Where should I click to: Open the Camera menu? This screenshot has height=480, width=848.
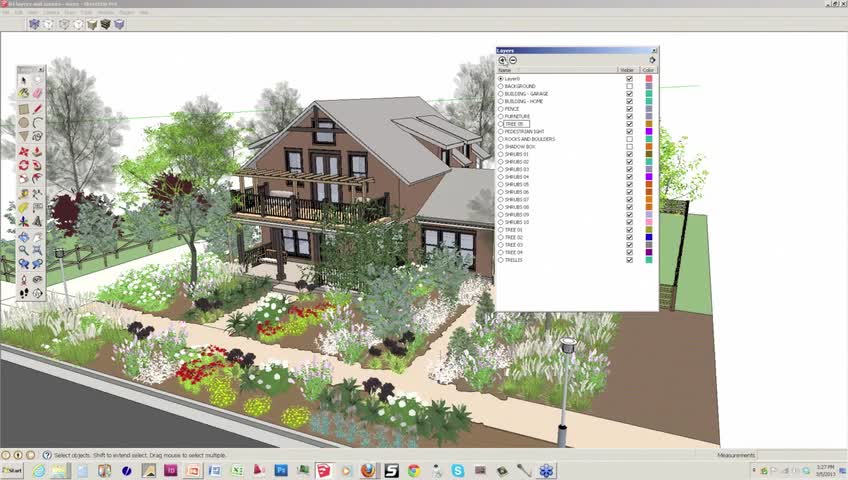click(52, 12)
